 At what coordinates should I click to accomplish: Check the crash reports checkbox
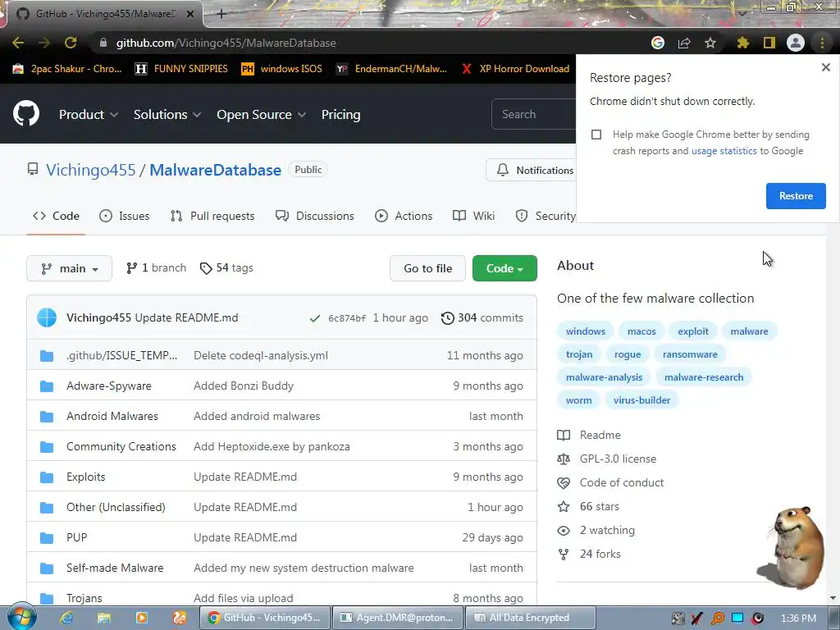(x=596, y=135)
